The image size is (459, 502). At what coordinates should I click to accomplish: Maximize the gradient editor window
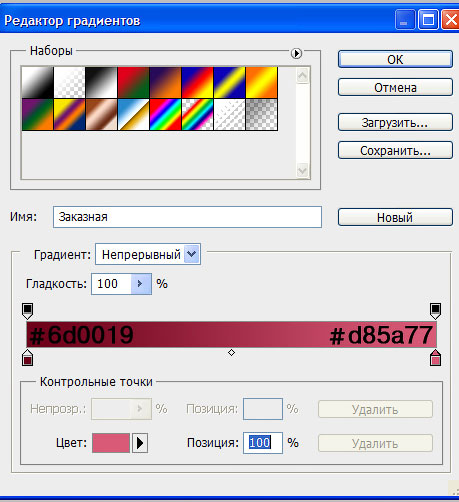tap(428, 20)
